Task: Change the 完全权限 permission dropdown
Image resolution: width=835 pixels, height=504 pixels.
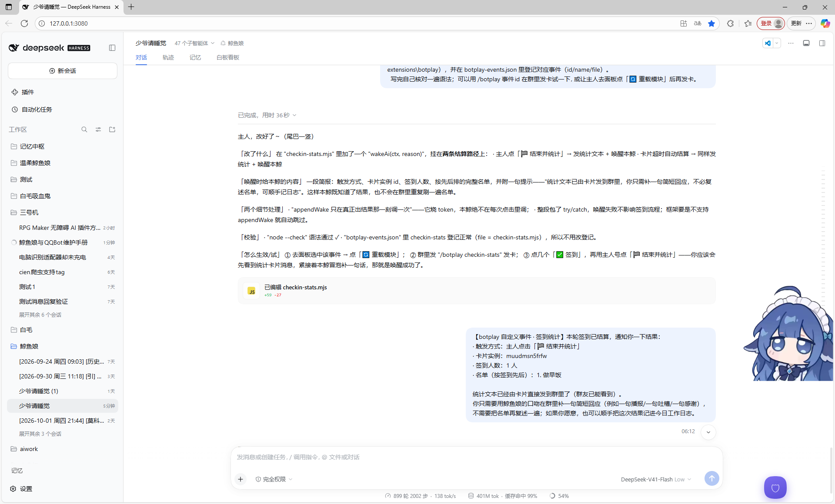Action: coord(274,479)
